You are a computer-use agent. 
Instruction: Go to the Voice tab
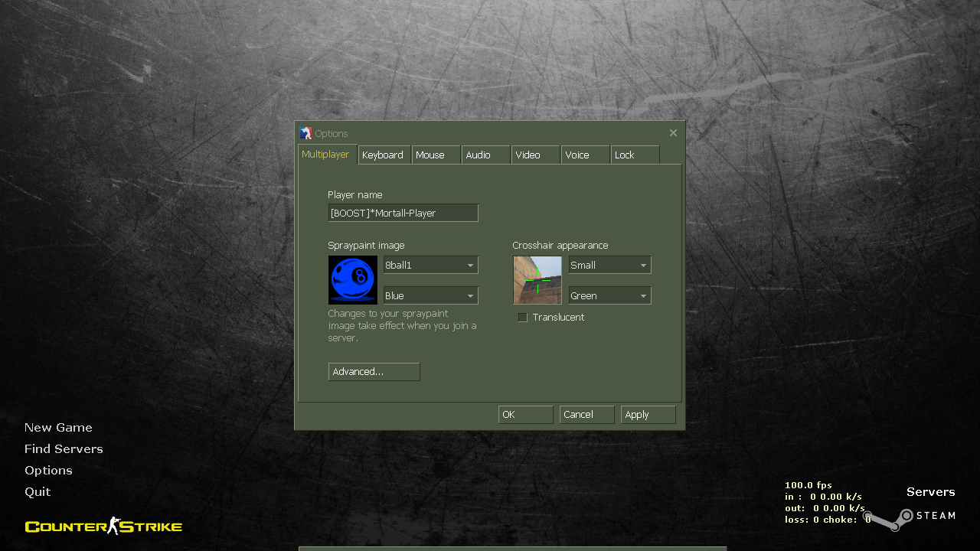584,155
